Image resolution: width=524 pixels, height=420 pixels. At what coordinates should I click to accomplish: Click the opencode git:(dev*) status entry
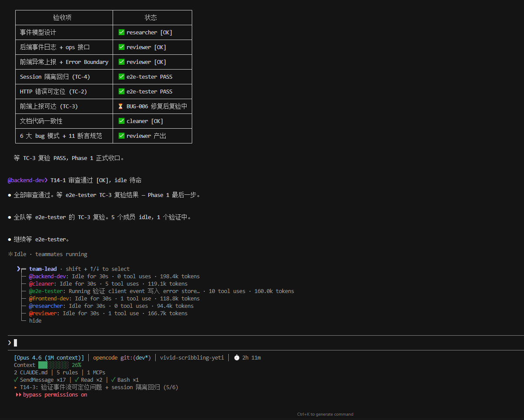click(x=122, y=358)
